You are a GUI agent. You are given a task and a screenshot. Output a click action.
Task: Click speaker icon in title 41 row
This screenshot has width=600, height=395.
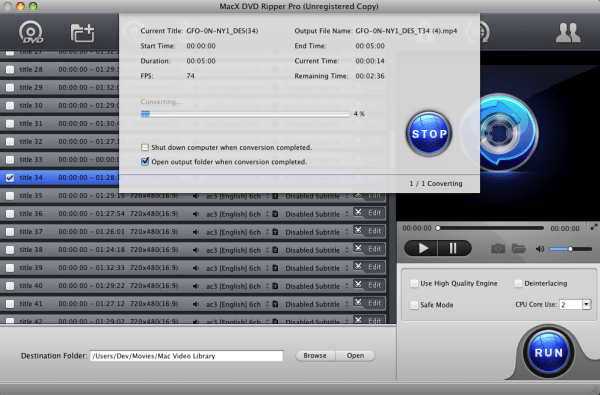196,304
